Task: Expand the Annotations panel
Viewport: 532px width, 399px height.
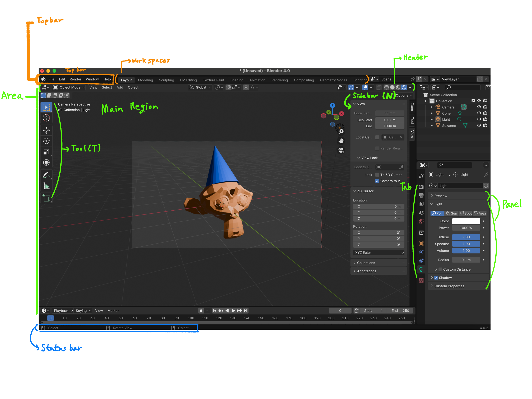Action: point(366,271)
